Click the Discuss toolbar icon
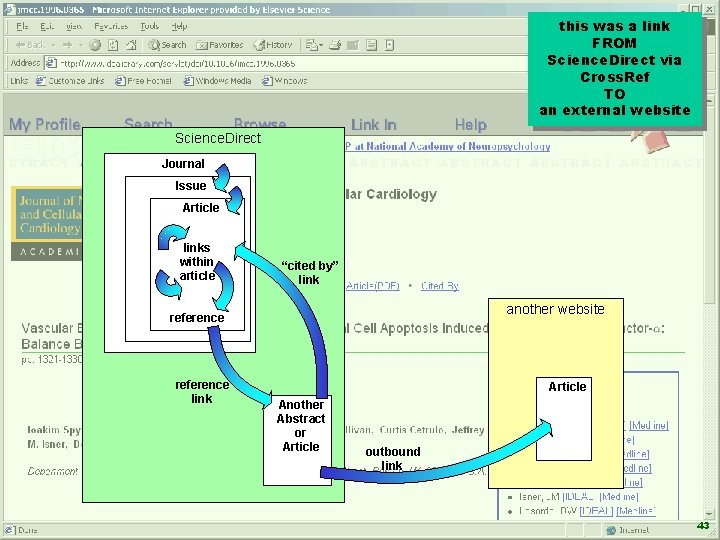Image resolution: width=720 pixels, height=540 pixels. [x=371, y=45]
